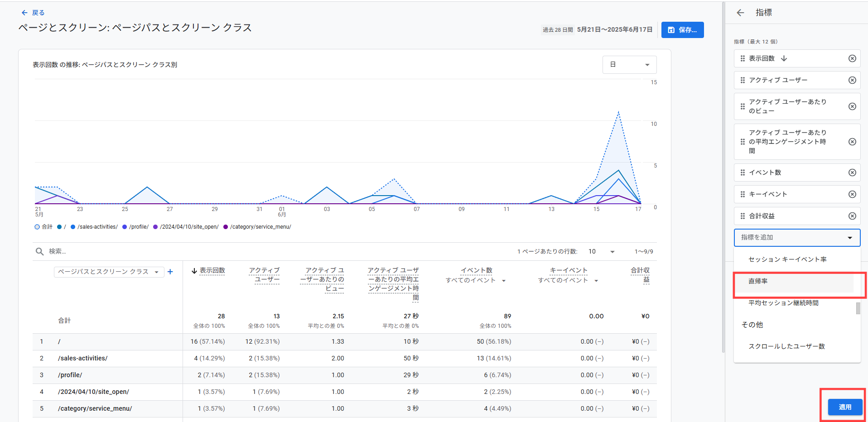Click sort arrow on 表示回数 metric chip
The height and width of the screenshot is (422, 868).
click(x=784, y=58)
